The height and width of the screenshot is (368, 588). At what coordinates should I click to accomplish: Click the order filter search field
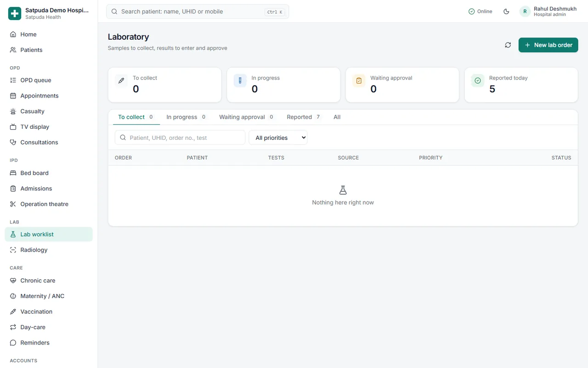pos(180,138)
